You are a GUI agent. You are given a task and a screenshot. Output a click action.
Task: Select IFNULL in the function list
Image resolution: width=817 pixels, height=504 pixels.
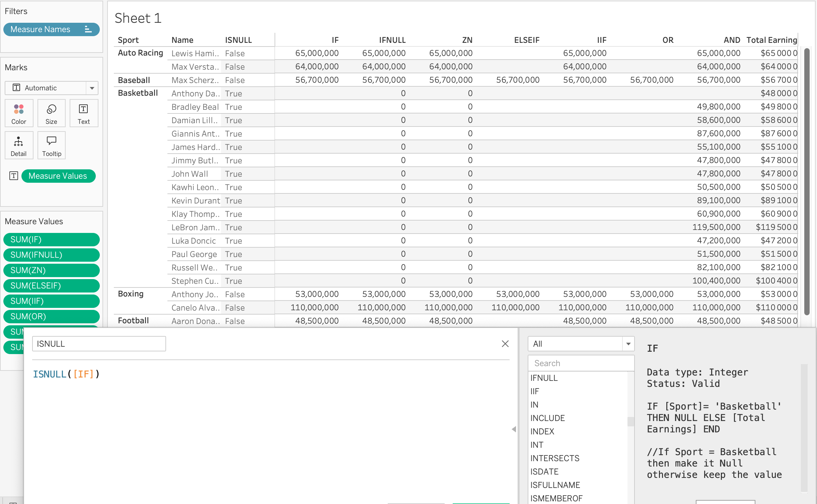pos(544,378)
